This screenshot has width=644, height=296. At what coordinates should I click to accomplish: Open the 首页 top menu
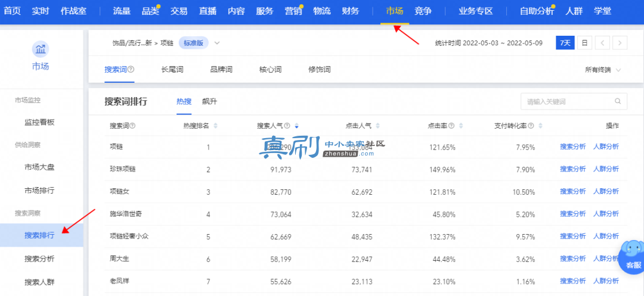point(13,11)
